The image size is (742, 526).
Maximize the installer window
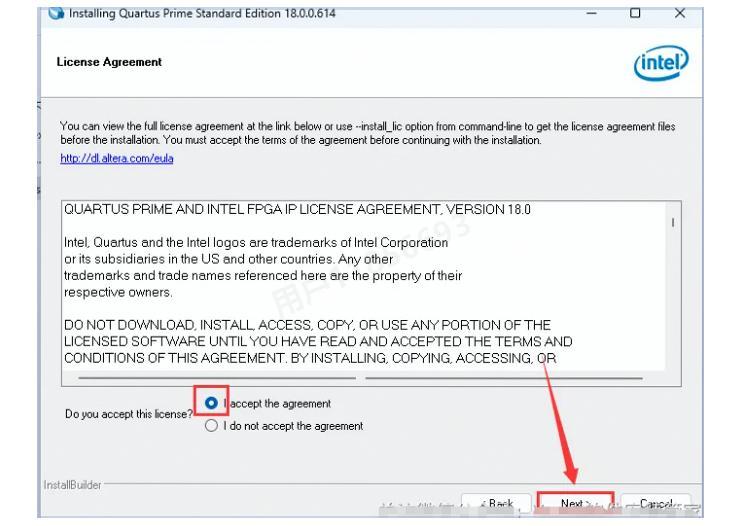click(x=635, y=13)
